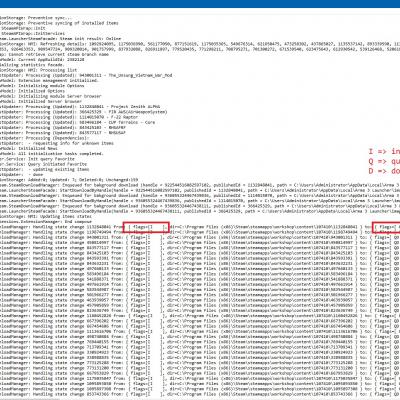Click '- requesting info for unknown items' line
Viewport: 400px width, 400px height.
(x=57, y=143)
